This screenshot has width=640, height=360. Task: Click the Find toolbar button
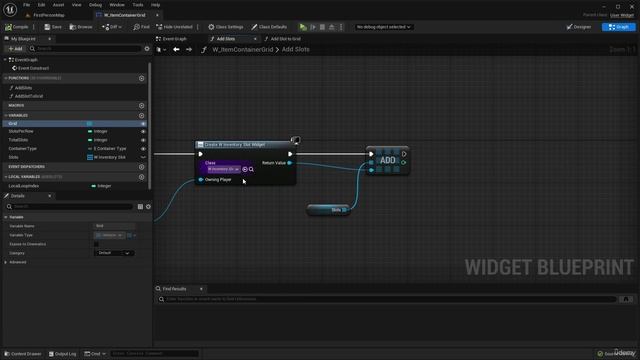[x=141, y=27]
